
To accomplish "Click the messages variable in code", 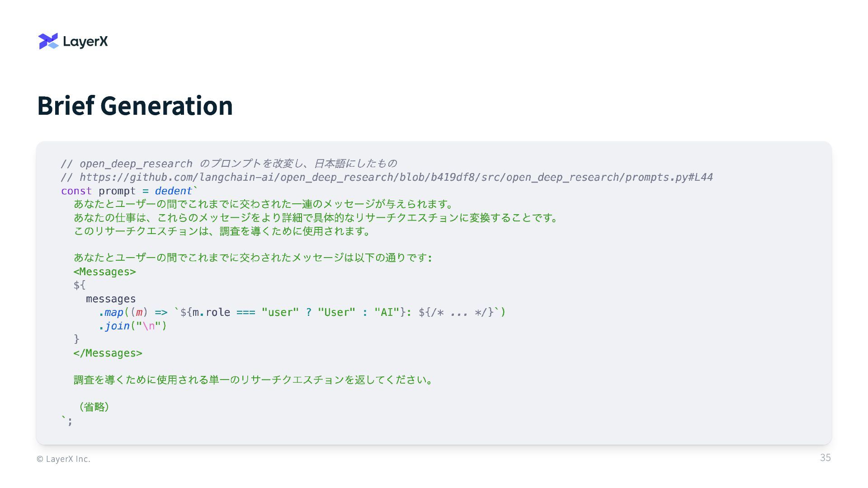I will pyautogui.click(x=111, y=299).
